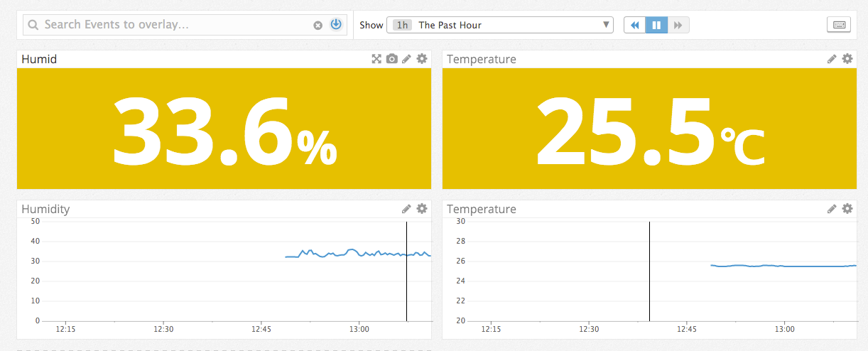Open the Temperature graph settings gear
The image size is (868, 351).
pyautogui.click(x=847, y=209)
